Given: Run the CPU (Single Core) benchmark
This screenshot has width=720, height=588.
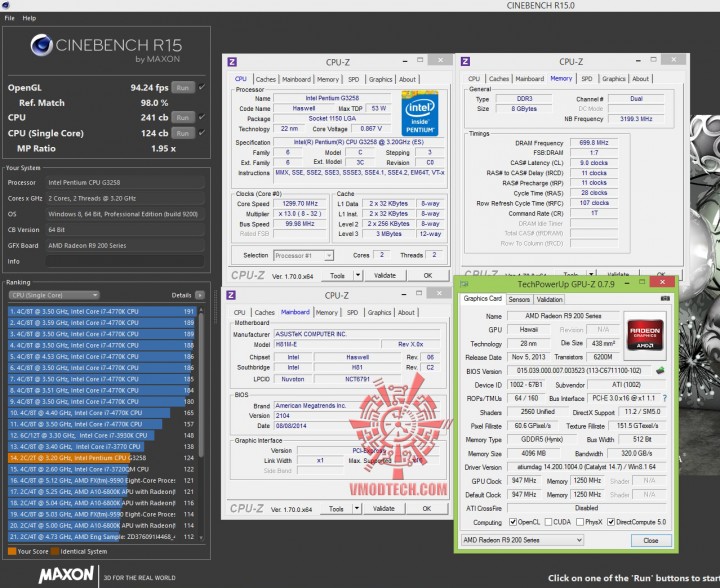Looking at the screenshot, I should (x=183, y=133).
